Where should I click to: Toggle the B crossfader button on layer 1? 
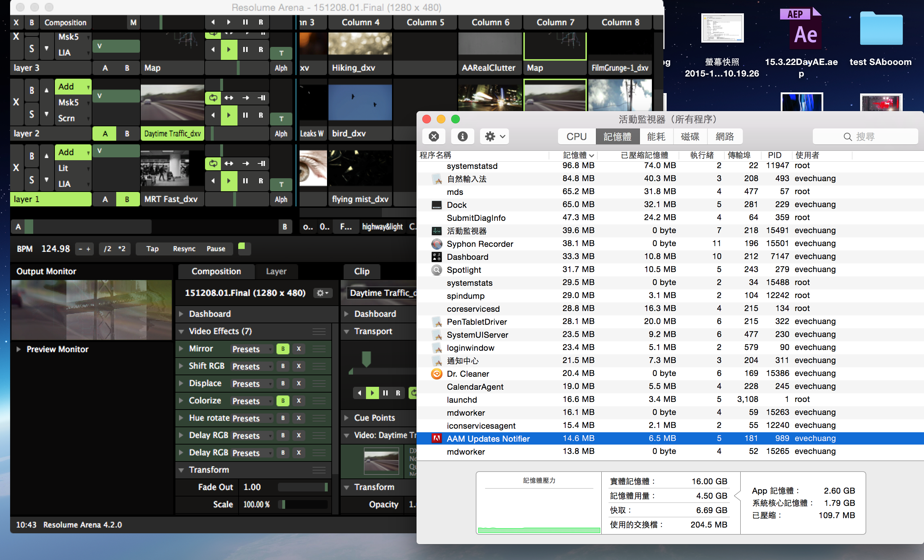127,199
